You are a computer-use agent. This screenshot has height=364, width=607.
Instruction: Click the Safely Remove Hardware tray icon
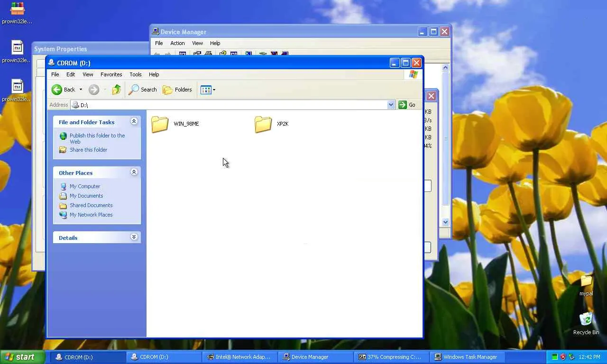tap(572, 357)
